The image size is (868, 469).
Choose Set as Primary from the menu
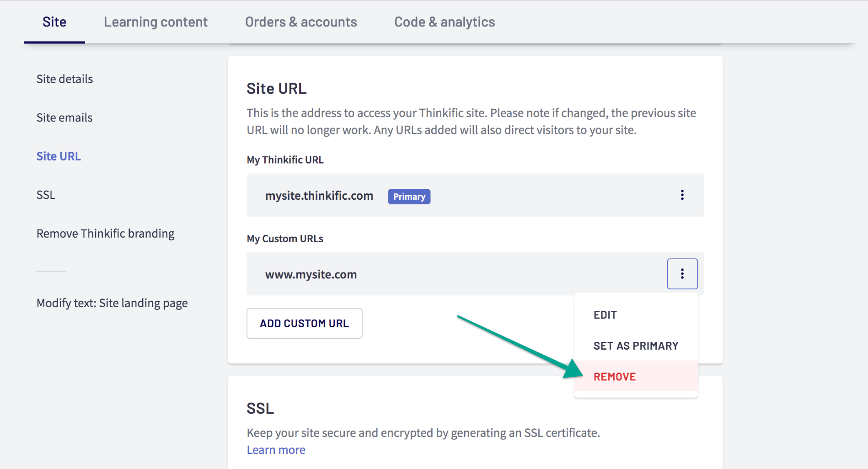(636, 346)
